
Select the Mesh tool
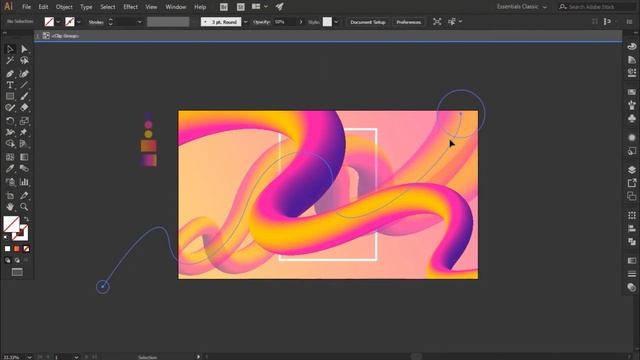[10, 157]
